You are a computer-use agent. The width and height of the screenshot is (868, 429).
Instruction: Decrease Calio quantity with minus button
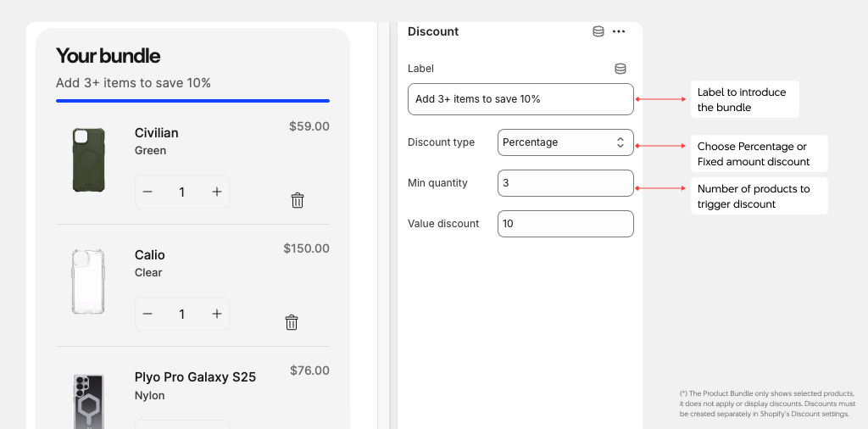tap(147, 315)
